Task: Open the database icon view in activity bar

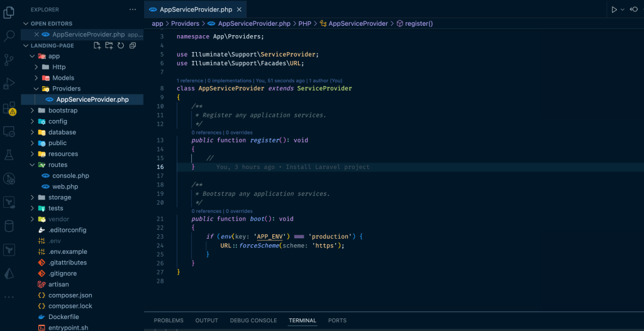Action: (9, 226)
